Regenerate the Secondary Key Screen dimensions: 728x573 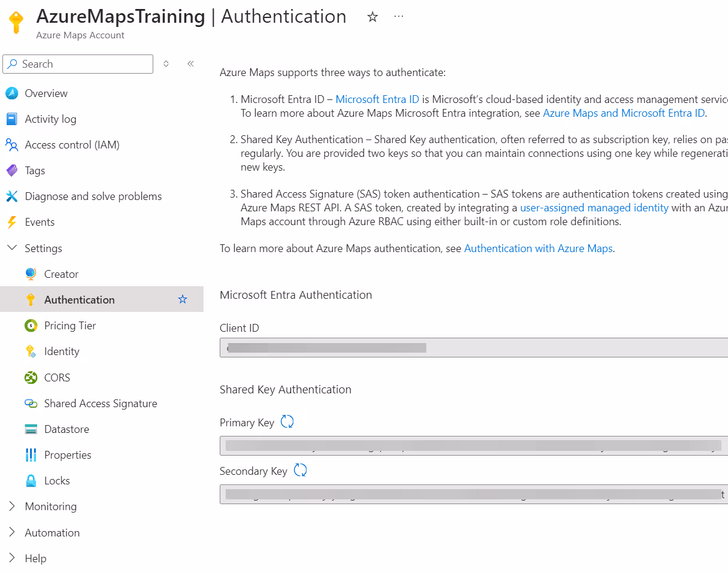point(301,471)
